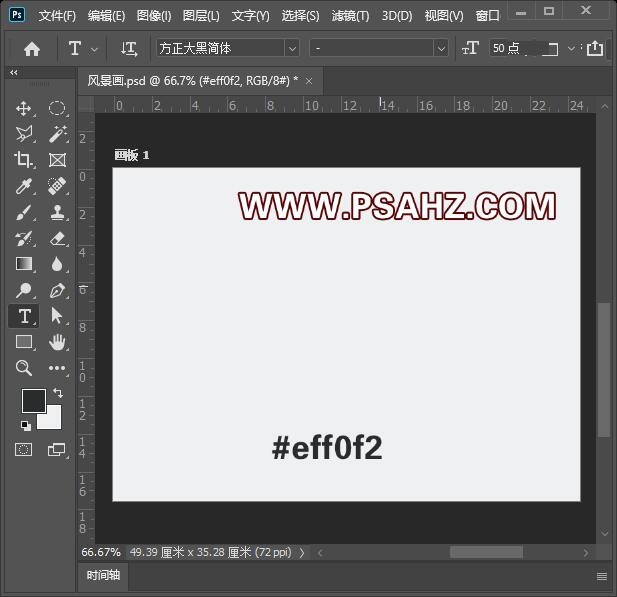The width and height of the screenshot is (617, 597).
Task: Select the Spot Healing Brush tool
Action: (x=57, y=186)
